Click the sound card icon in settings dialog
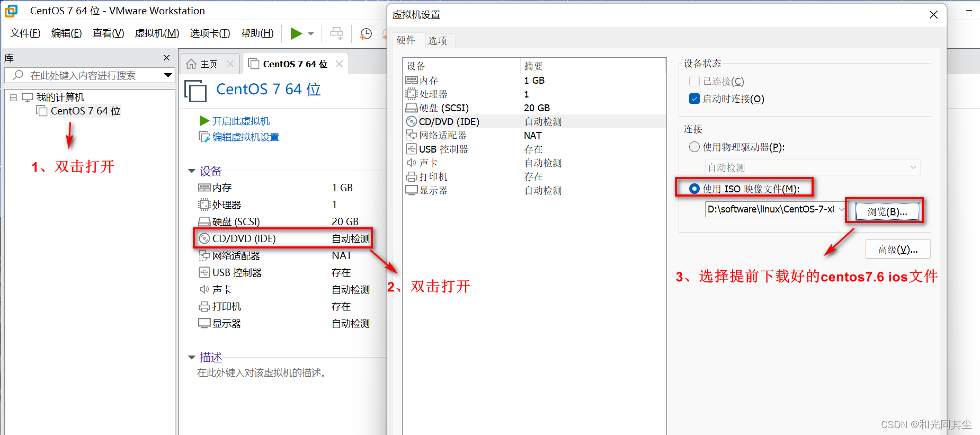The width and height of the screenshot is (980, 435). pyautogui.click(x=412, y=163)
